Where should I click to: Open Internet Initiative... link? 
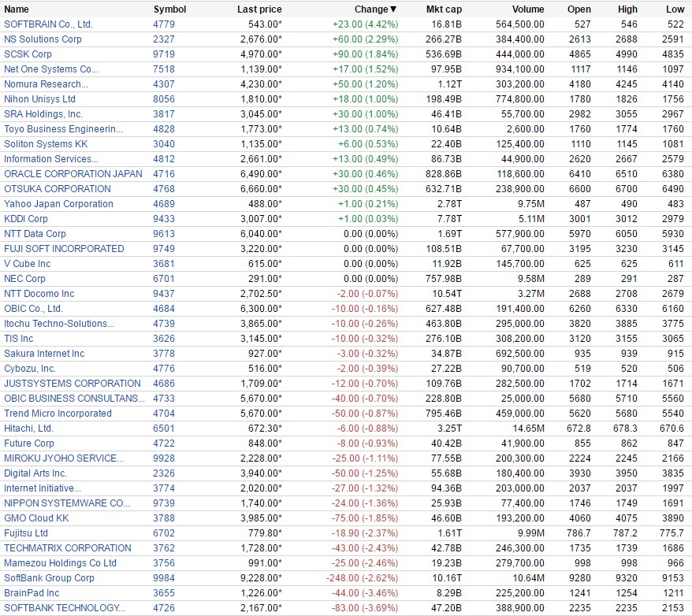click(43, 489)
